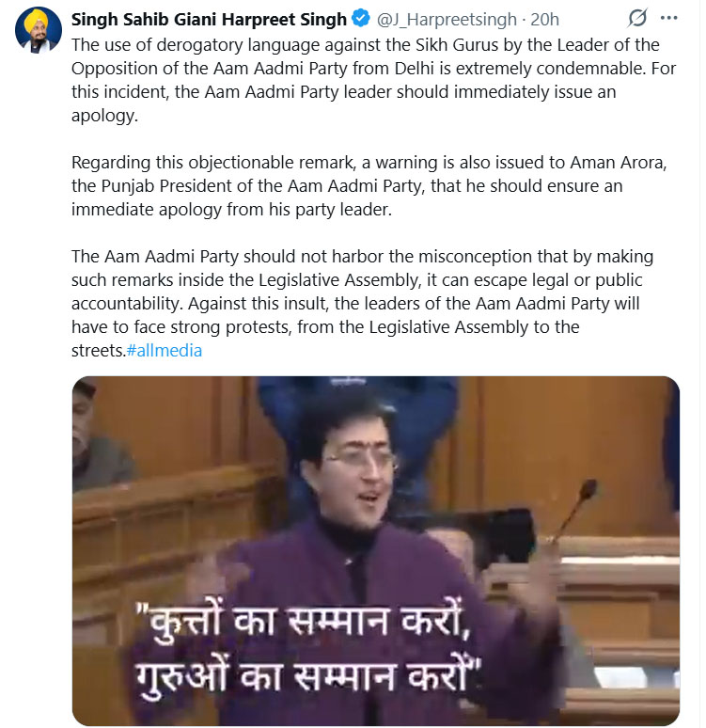
Task: Click the display name Singh Sahib Giani Harpreet Singh
Action: pos(209,20)
